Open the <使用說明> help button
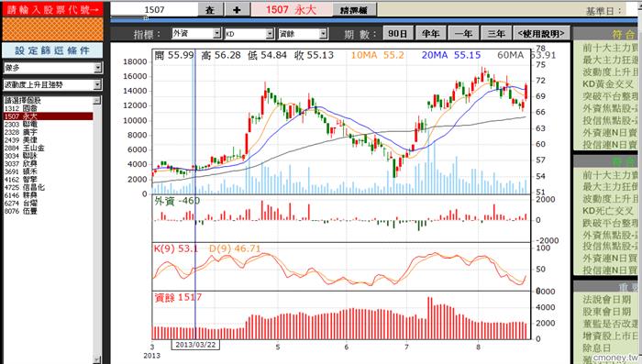The image size is (642, 364). click(541, 34)
